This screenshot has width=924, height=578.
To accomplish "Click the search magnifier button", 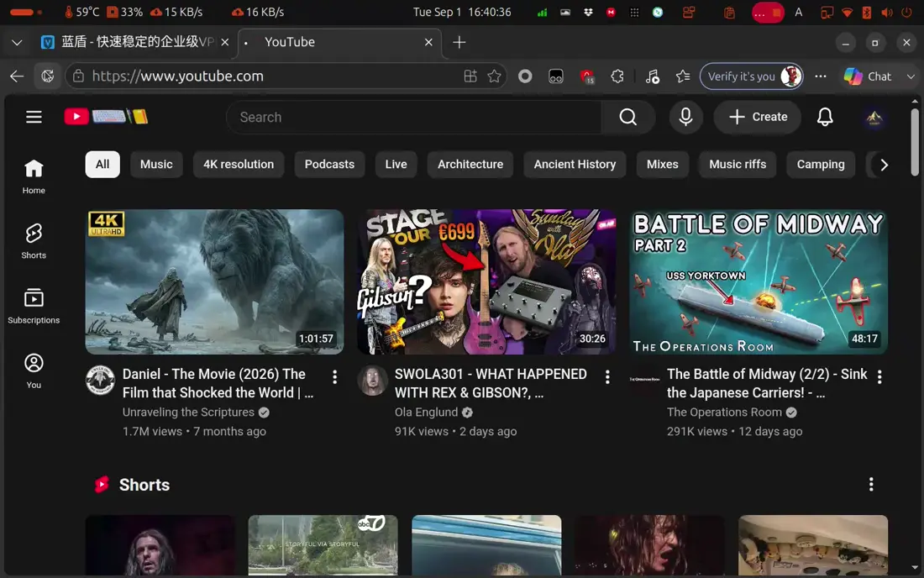I will point(628,118).
